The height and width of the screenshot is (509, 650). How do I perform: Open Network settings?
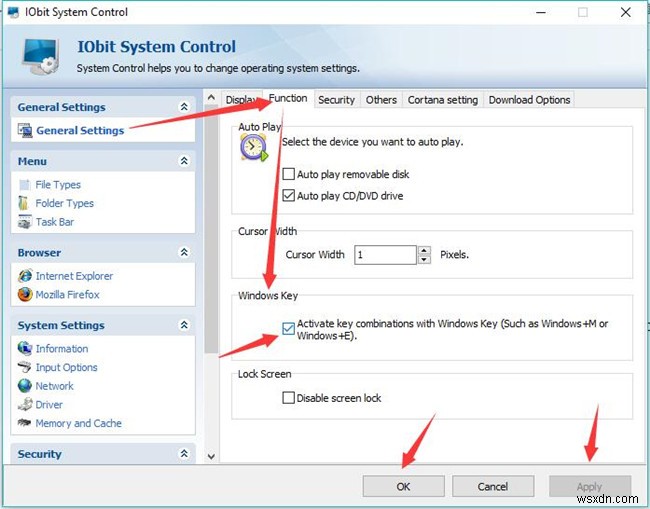[x=54, y=385]
